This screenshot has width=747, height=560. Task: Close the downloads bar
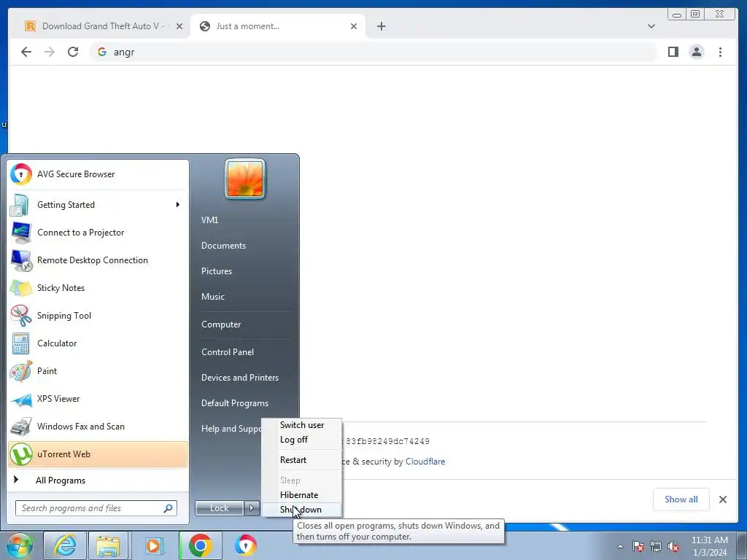coord(723,499)
